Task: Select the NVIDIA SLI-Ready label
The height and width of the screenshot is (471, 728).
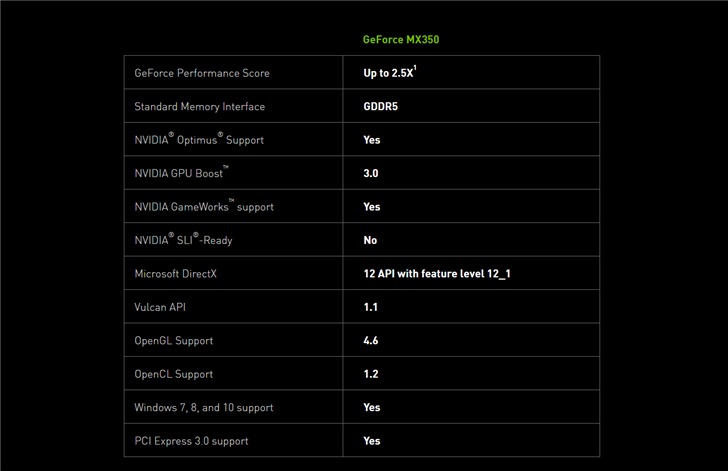Action: [x=183, y=240]
